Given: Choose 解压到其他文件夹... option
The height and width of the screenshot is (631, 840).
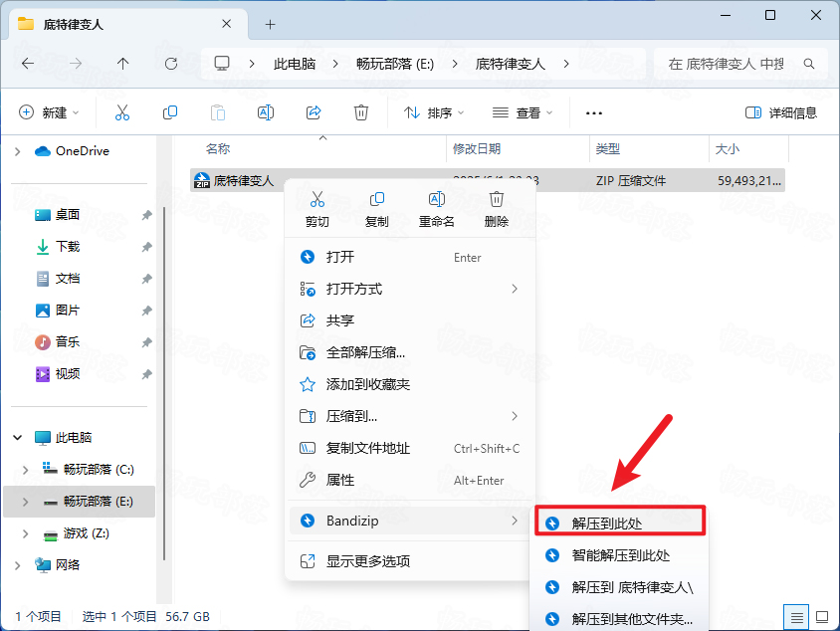Looking at the screenshot, I should point(620,619).
